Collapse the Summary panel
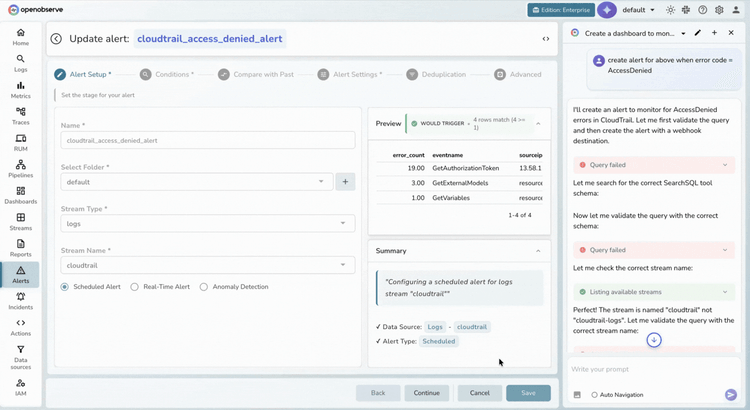 point(538,251)
